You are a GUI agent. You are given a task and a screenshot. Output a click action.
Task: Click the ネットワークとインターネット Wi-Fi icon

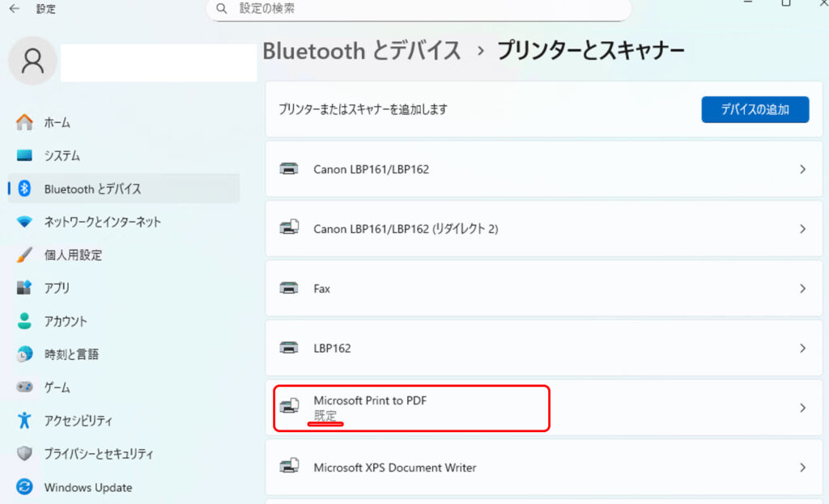24,222
